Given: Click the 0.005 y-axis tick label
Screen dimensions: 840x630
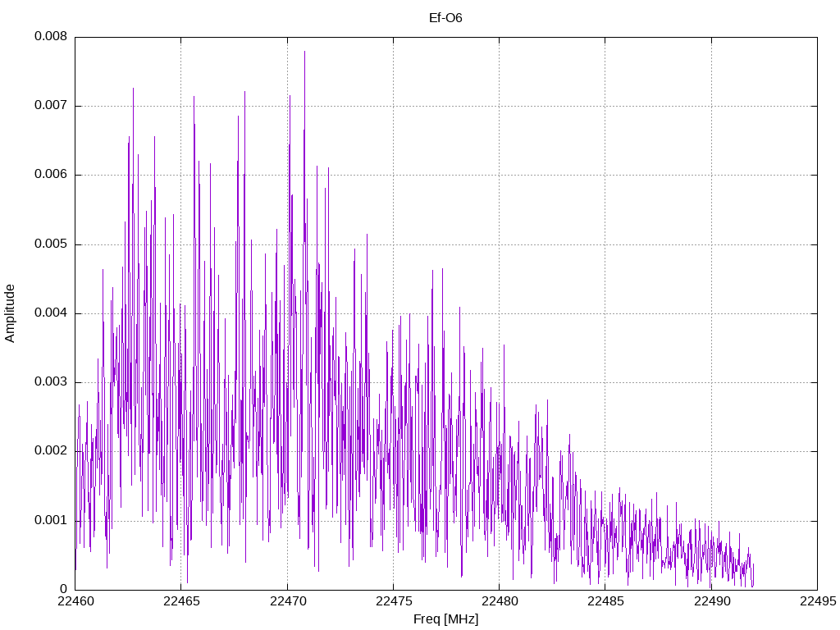Looking at the screenshot, I should 51,244.
